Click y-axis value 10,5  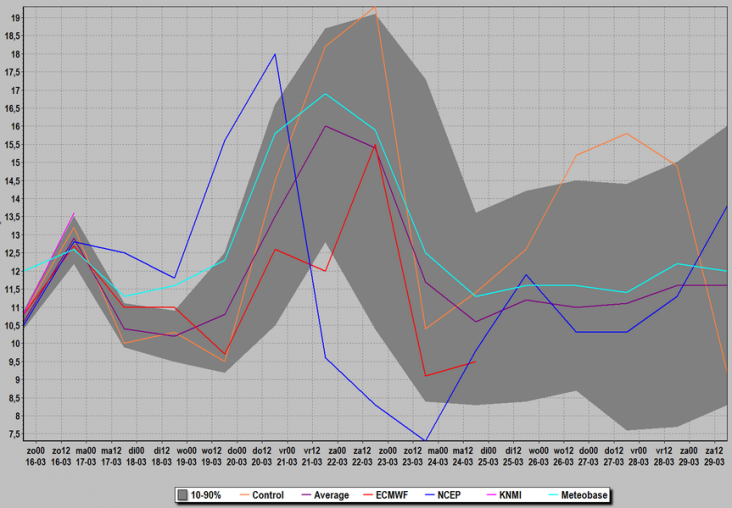point(12,325)
